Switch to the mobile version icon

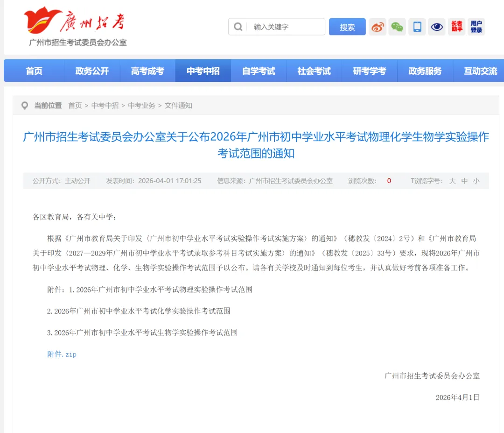click(417, 27)
